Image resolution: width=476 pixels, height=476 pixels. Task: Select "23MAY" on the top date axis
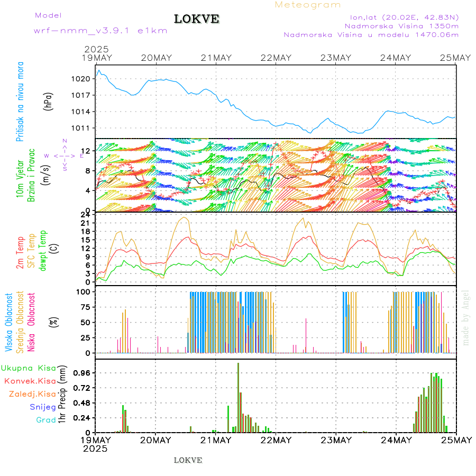pos(336,58)
